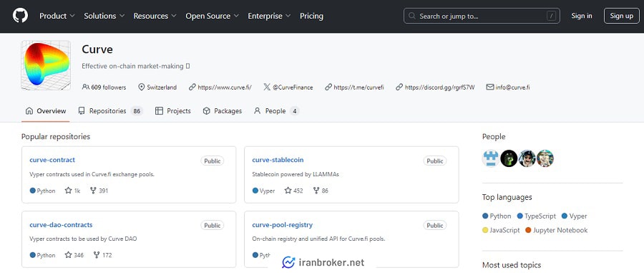The height and width of the screenshot is (273, 644).
Task: Open the first member avatar in People
Action: (x=491, y=158)
